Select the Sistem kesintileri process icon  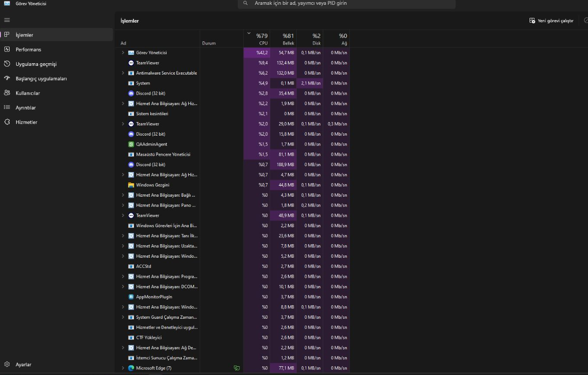coord(131,114)
